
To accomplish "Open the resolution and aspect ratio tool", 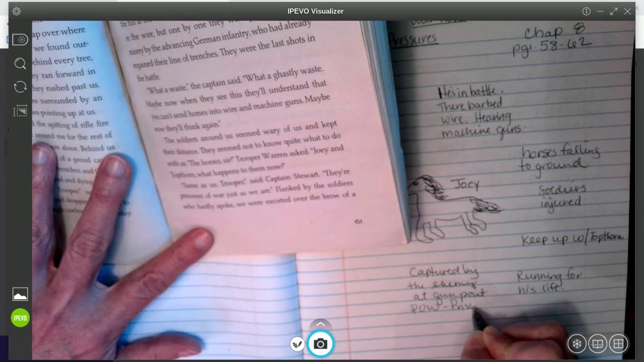I will coord(20,111).
